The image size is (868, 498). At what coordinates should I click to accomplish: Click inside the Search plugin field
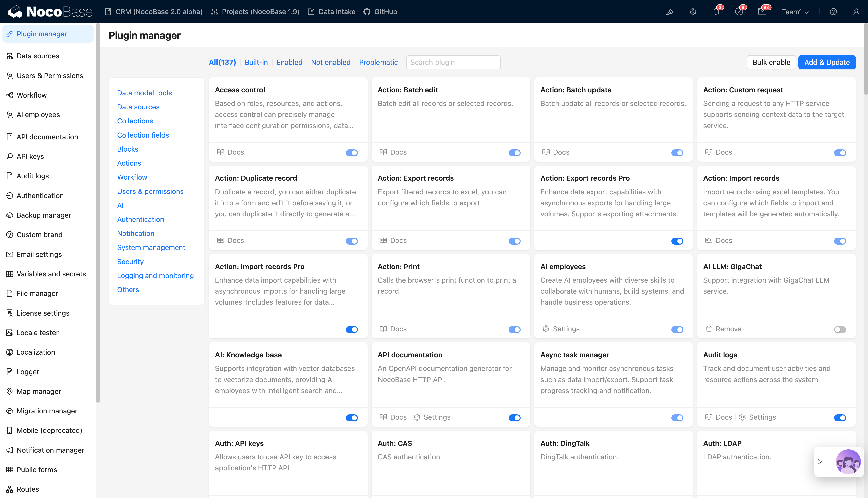coord(453,62)
